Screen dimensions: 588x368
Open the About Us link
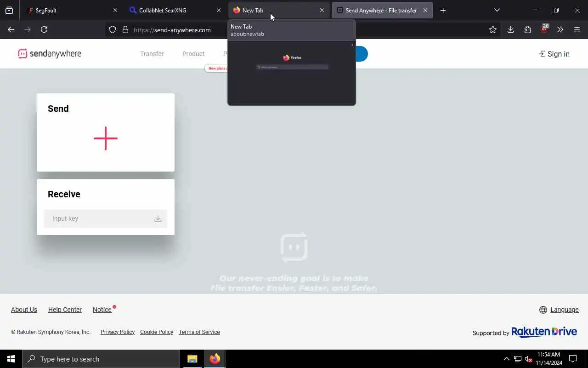(x=24, y=310)
